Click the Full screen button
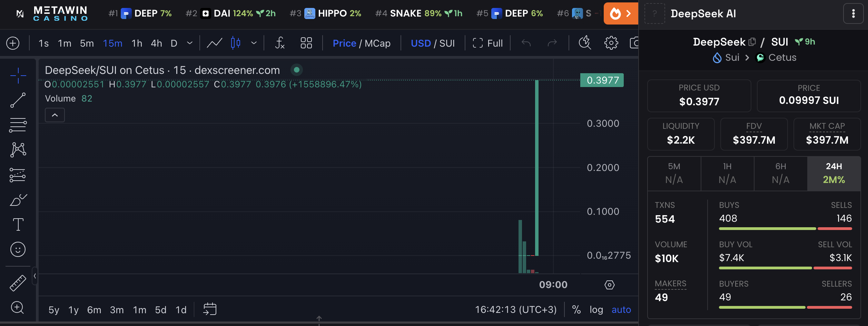The width and height of the screenshot is (868, 326). coord(488,43)
